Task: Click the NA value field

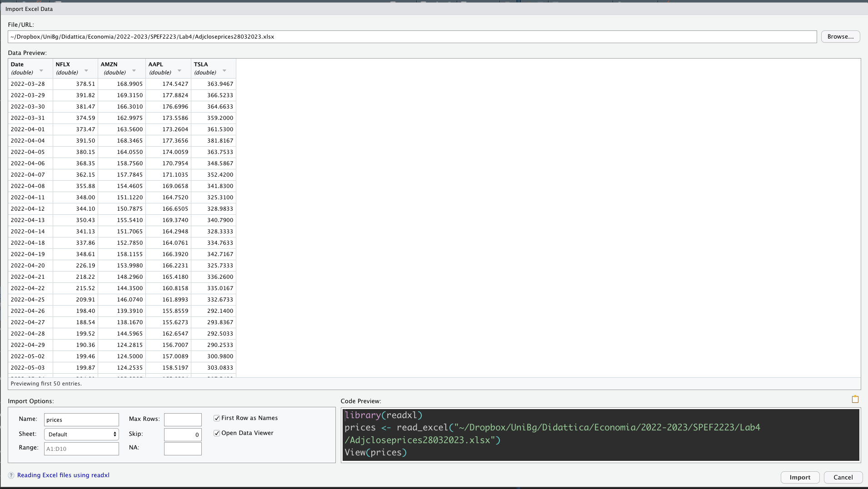Action: tap(183, 449)
